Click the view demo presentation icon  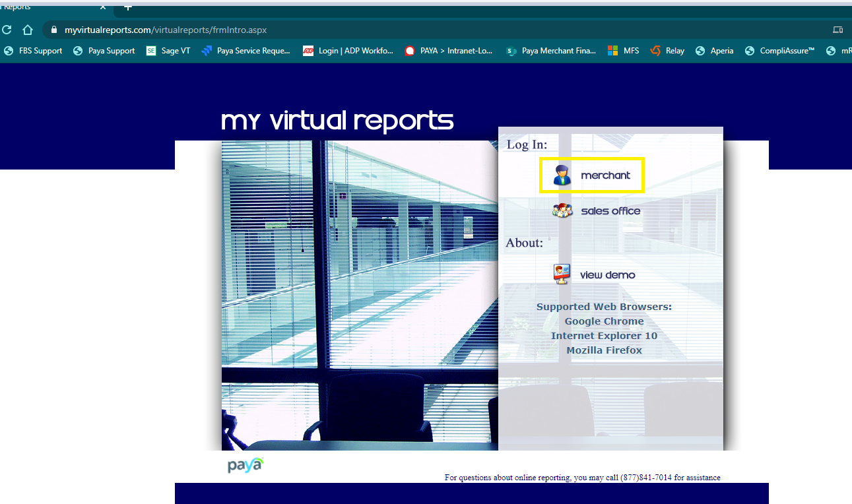click(x=562, y=274)
